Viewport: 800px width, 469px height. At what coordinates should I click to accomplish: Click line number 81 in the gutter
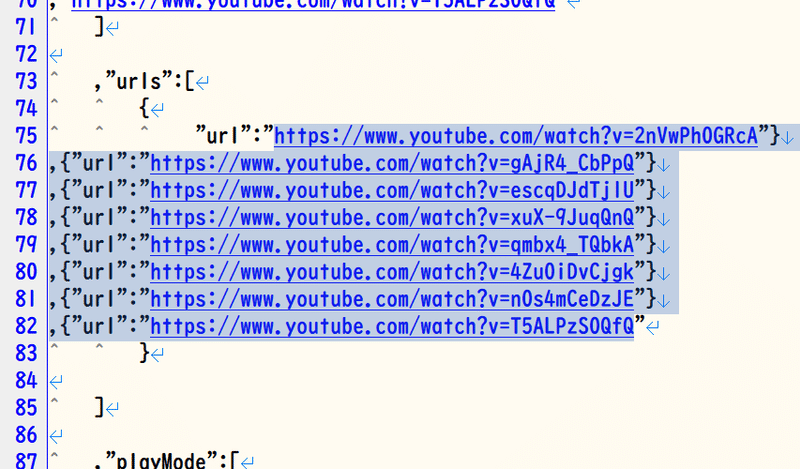(26, 299)
